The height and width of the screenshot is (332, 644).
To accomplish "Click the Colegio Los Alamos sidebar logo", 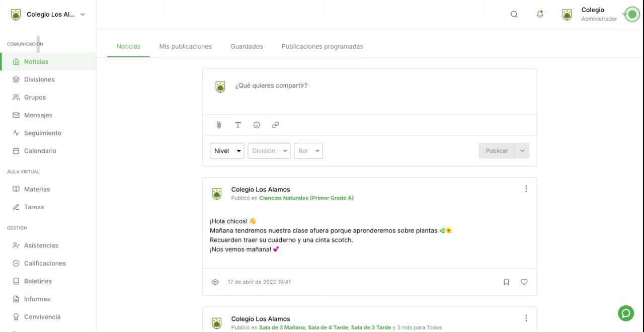I will click(x=16, y=15).
